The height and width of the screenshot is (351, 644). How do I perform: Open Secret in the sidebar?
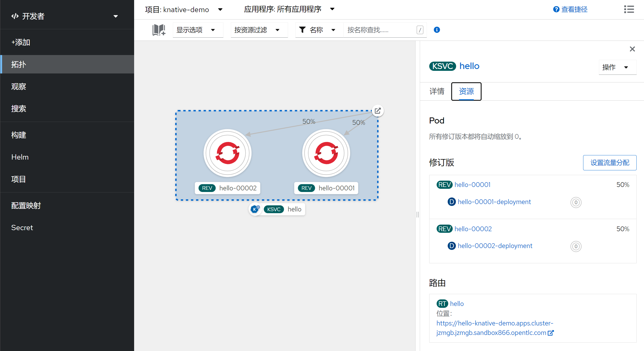click(x=67, y=228)
